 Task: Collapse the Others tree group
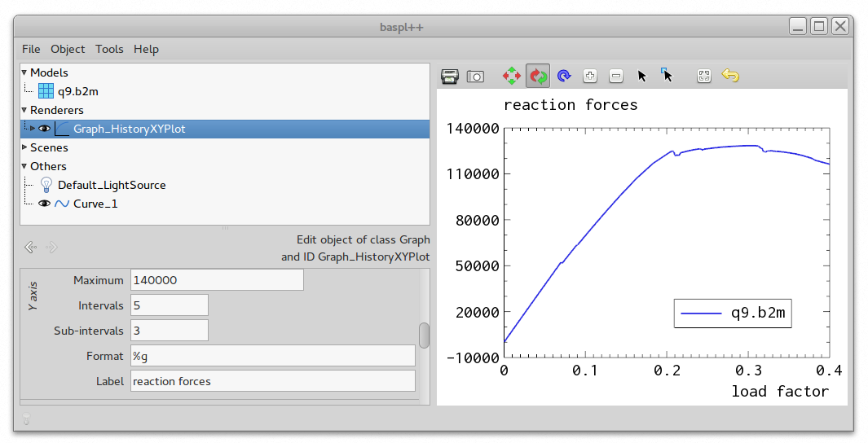click(x=24, y=166)
